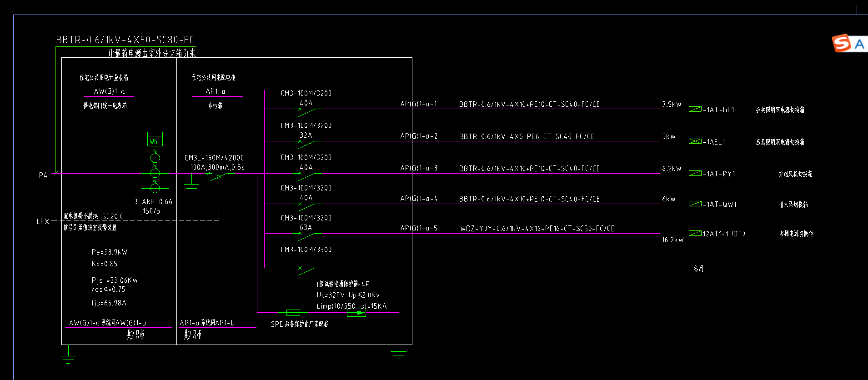868x380 pixels.
Task: Click the 备用 spare circuit text
Action: 698,269
